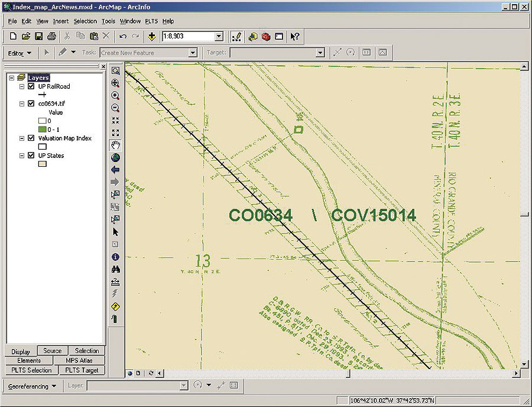Collapse Valuation Map Index legend

coord(22,138)
